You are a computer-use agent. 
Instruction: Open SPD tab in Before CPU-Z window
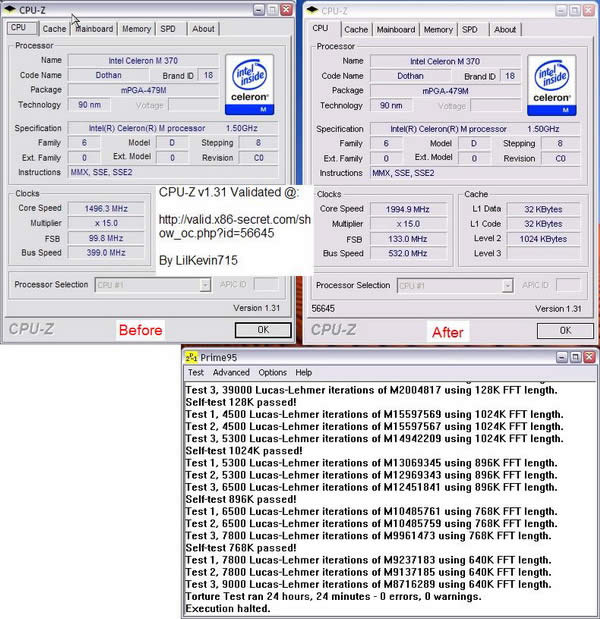168,29
